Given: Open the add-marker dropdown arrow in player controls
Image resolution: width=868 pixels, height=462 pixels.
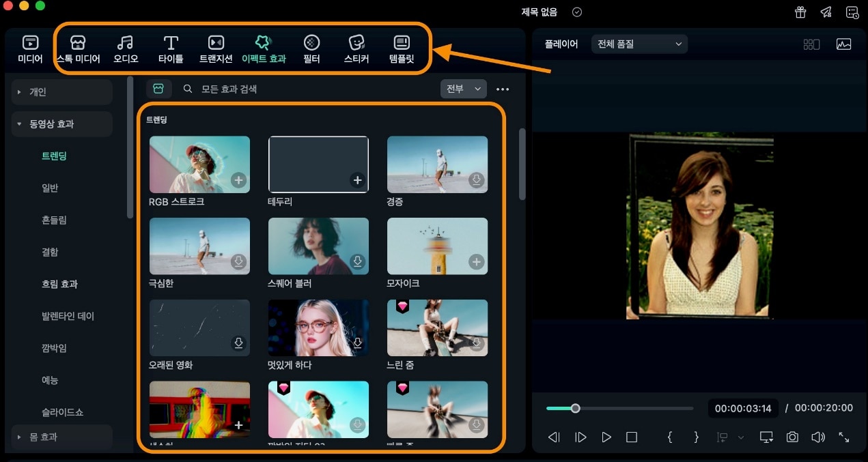Looking at the screenshot, I should pos(741,437).
